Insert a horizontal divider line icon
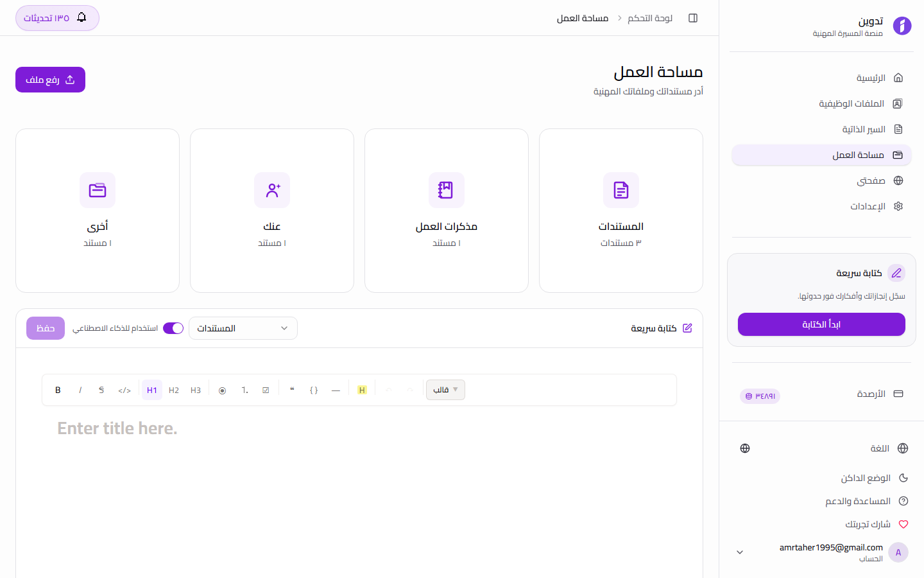This screenshot has width=924, height=578. (x=335, y=390)
